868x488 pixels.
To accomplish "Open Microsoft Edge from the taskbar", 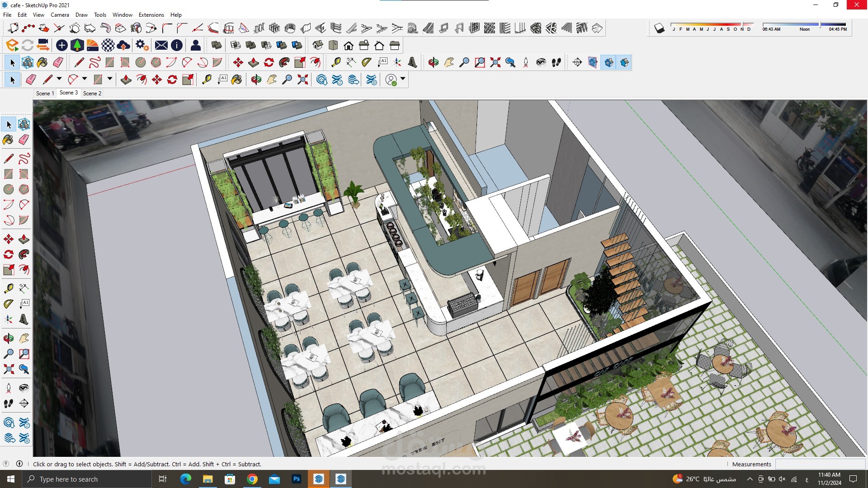I will [x=185, y=479].
